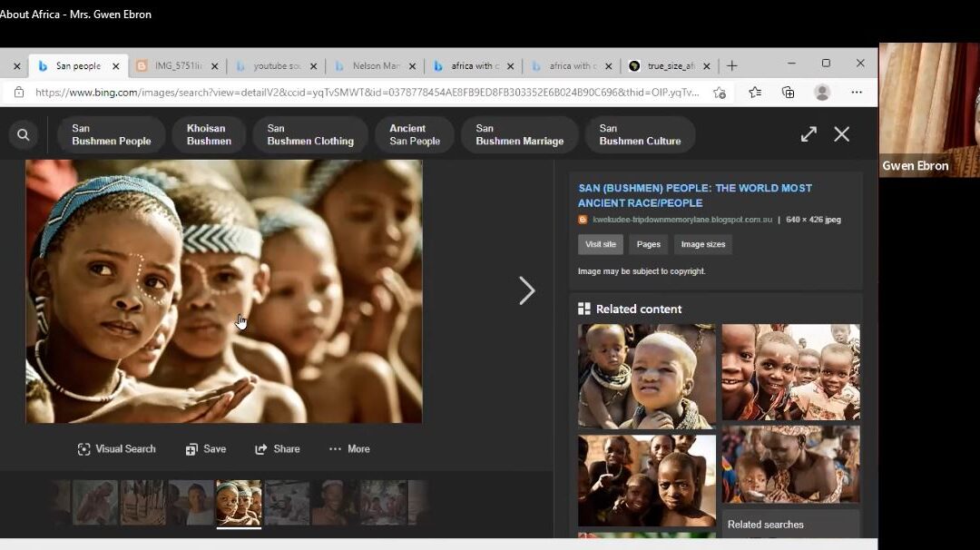This screenshot has height=550, width=980.
Task: Click the Related content grid icon
Action: coord(583,309)
